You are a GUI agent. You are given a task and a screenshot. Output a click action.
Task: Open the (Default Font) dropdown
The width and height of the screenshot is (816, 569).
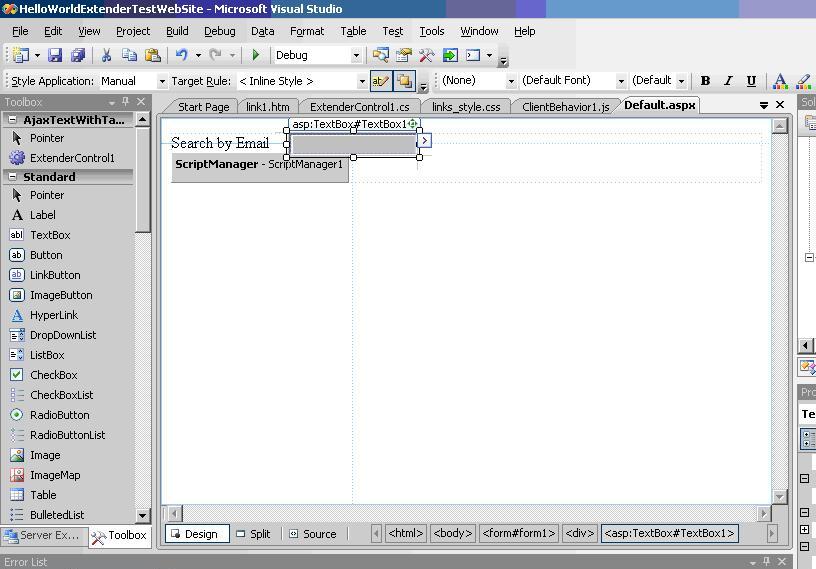pos(621,81)
